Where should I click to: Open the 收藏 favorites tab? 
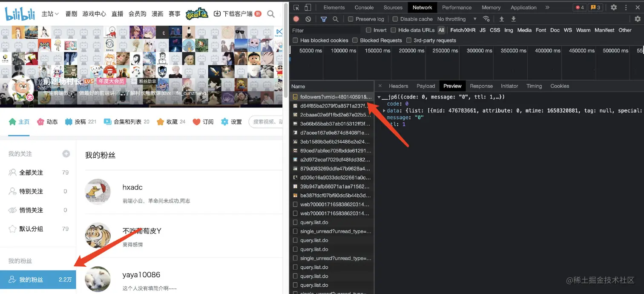pyautogui.click(x=171, y=122)
